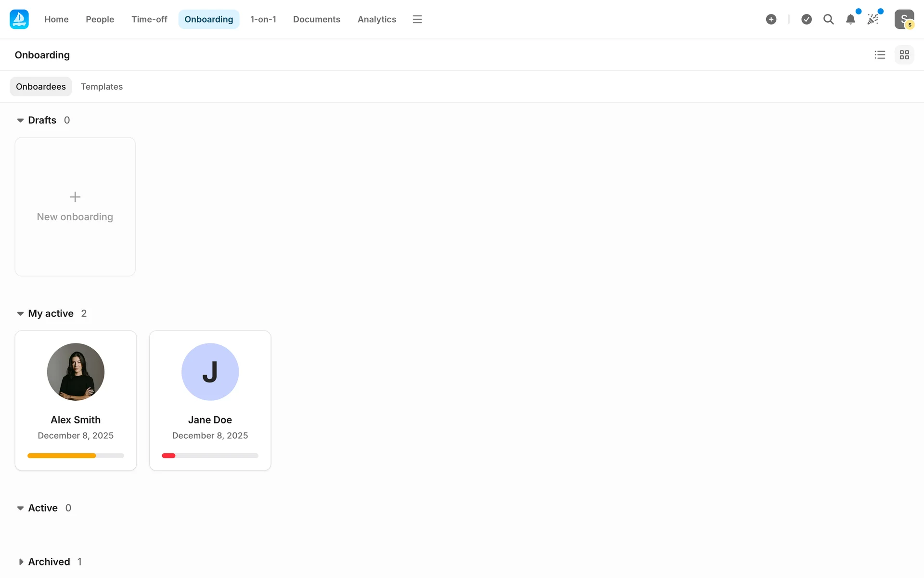Image resolution: width=924 pixels, height=578 pixels.
Task: Open the user profile avatar menu
Action: click(x=904, y=19)
